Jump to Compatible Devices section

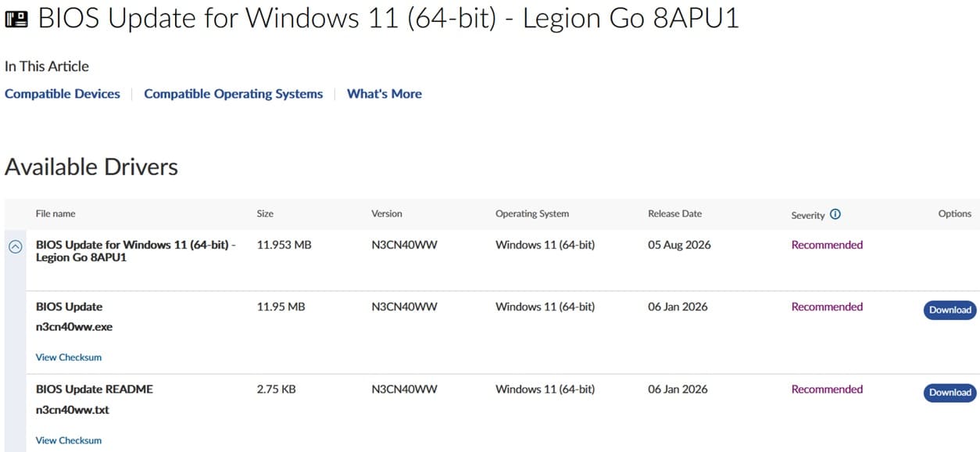[63, 94]
